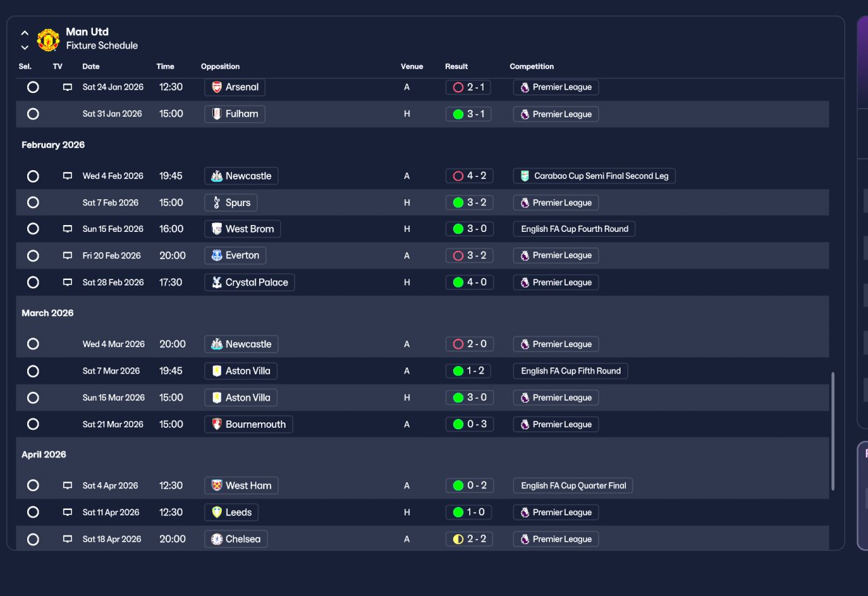
Task: Open the Bournemouth opposition button
Action: pos(248,424)
